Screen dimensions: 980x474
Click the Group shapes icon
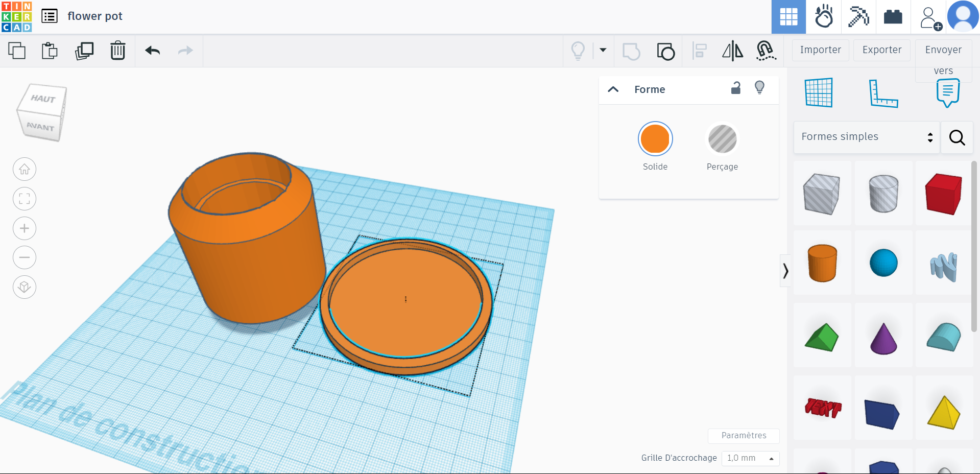pos(632,51)
